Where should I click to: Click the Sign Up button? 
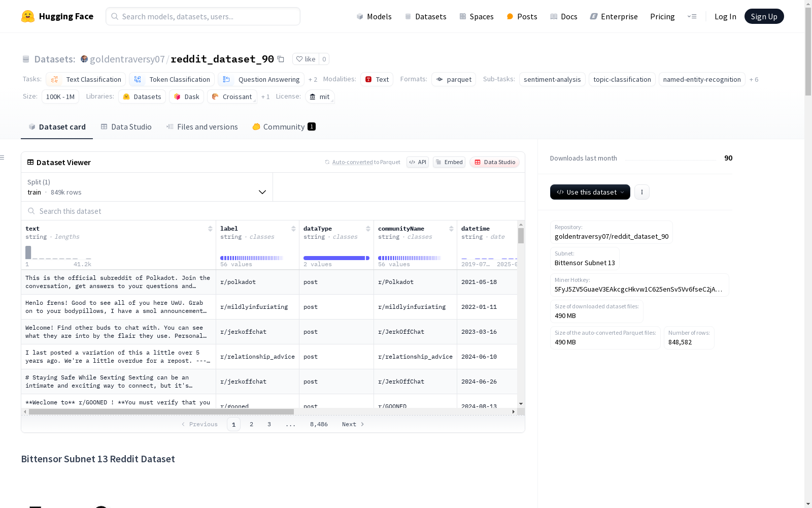tap(764, 16)
